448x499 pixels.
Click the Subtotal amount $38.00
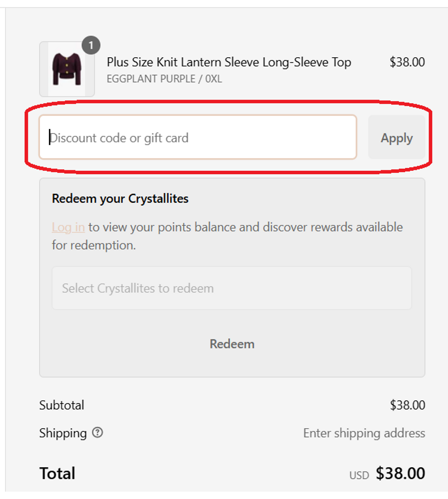pyautogui.click(x=407, y=405)
